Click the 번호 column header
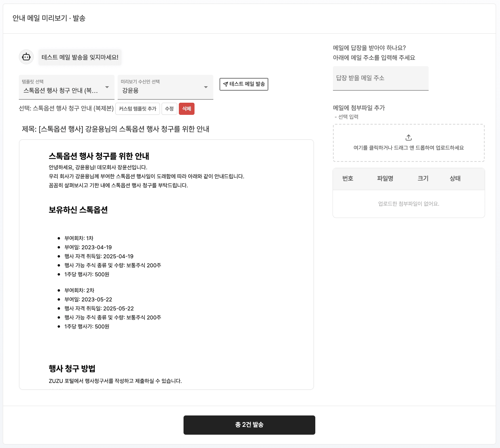This screenshot has width=500, height=448. pyautogui.click(x=348, y=178)
